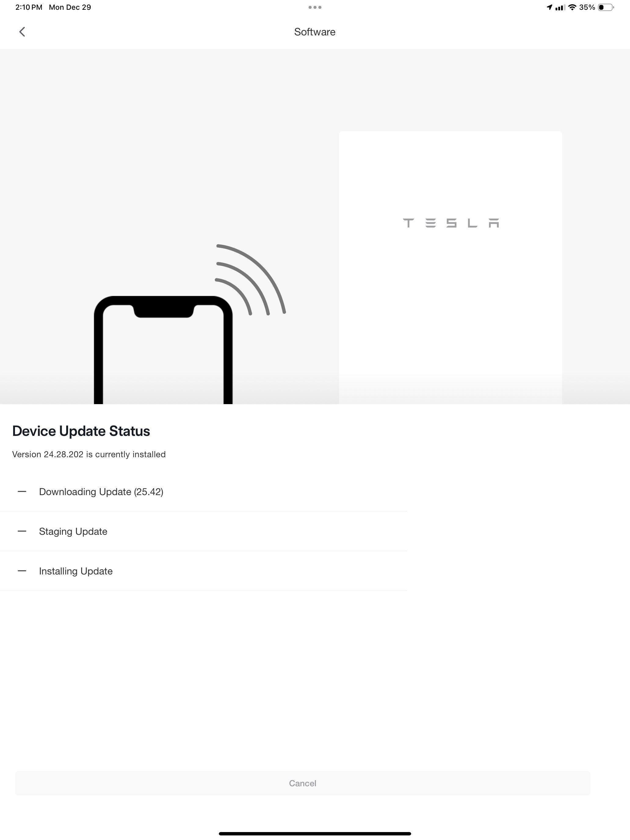The height and width of the screenshot is (840, 630).
Task: Tap the home indicator bar
Action: pos(315,834)
